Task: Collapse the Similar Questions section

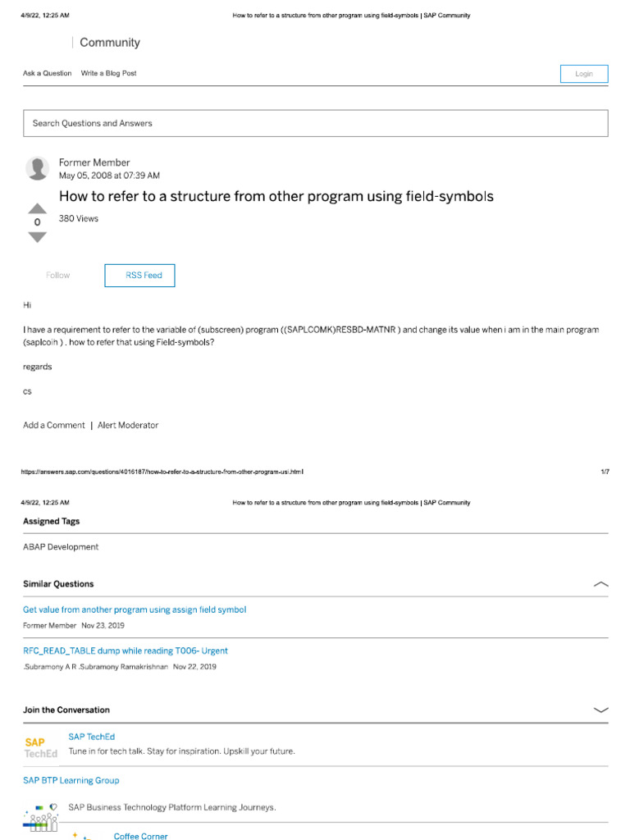Action: point(600,584)
